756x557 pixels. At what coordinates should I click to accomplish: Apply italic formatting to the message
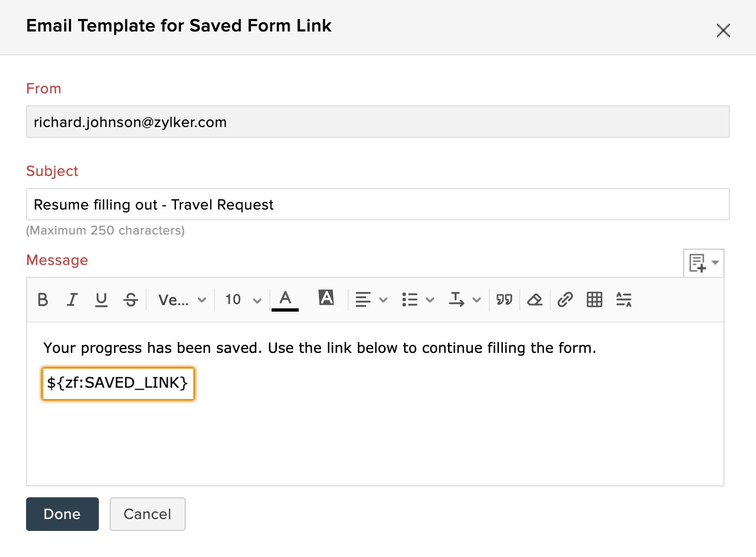pos(72,300)
